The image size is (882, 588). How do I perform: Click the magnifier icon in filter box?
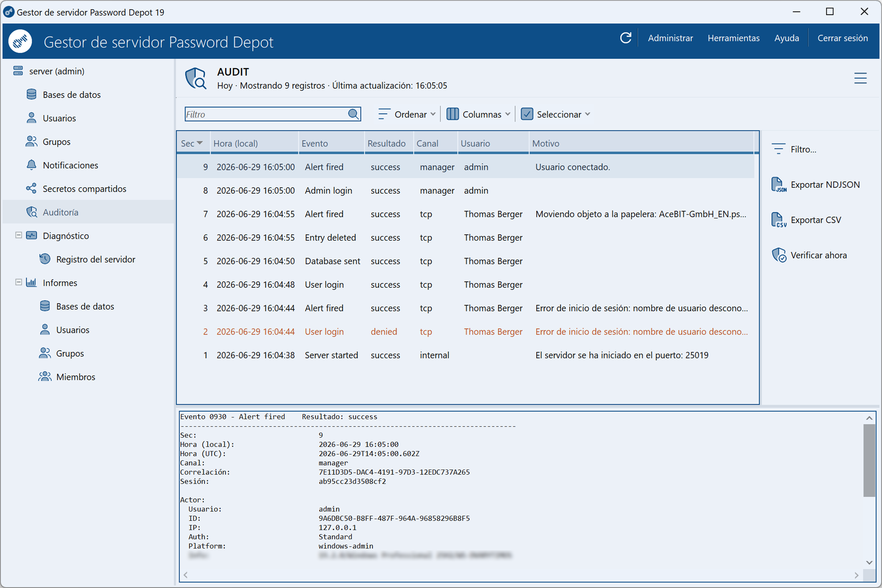(x=353, y=114)
